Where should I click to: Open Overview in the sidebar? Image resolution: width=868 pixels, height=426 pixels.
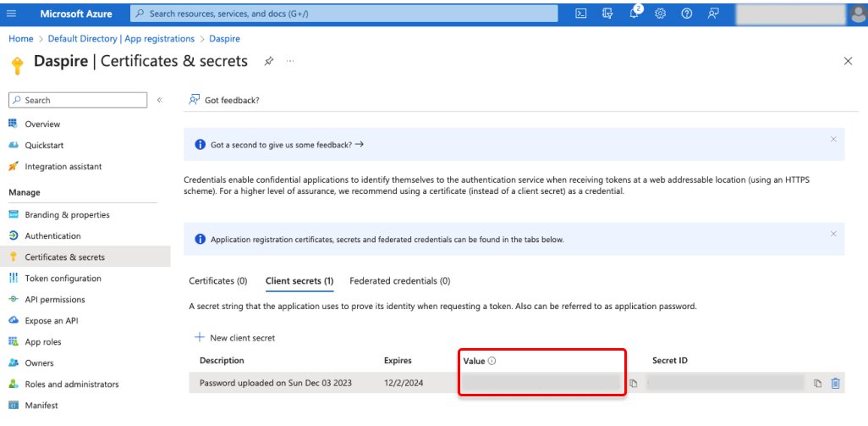[42, 124]
